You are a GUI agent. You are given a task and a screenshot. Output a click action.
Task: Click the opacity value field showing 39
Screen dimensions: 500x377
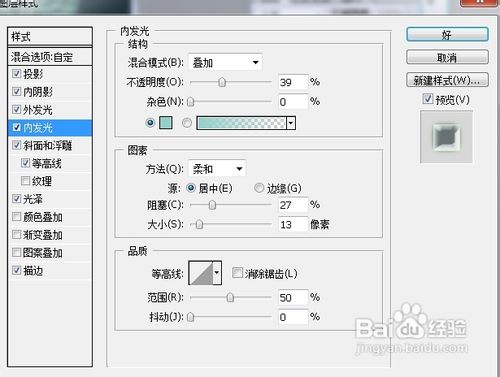tap(293, 82)
